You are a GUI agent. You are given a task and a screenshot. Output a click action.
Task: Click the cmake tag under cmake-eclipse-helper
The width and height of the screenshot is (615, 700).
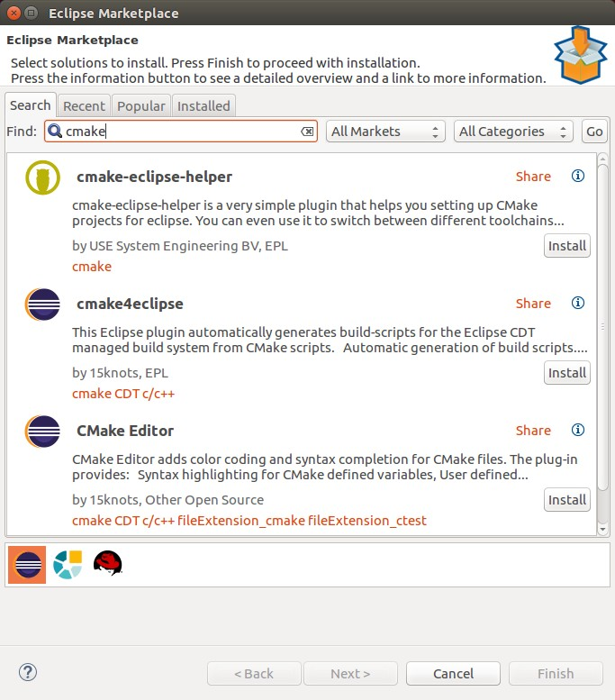pyautogui.click(x=92, y=267)
